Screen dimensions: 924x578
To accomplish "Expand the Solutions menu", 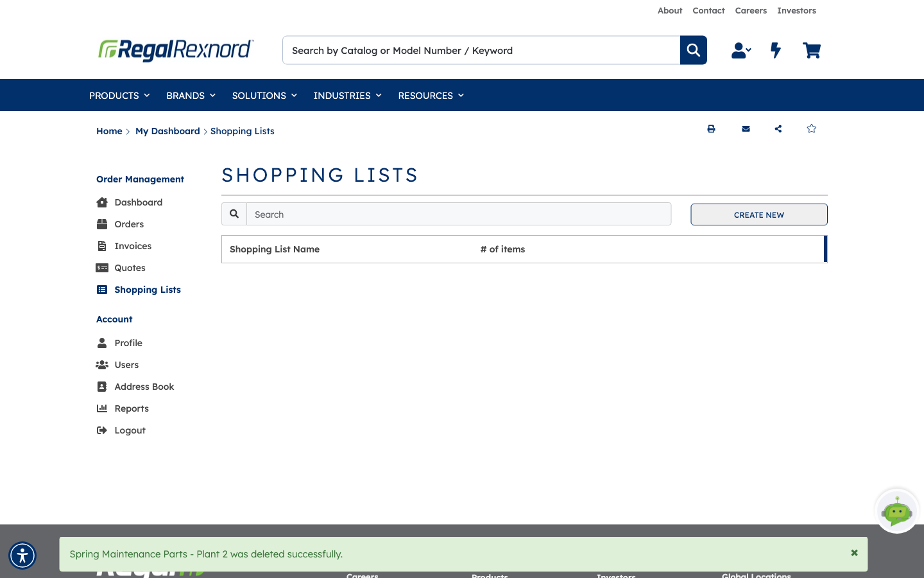I will 264,95.
